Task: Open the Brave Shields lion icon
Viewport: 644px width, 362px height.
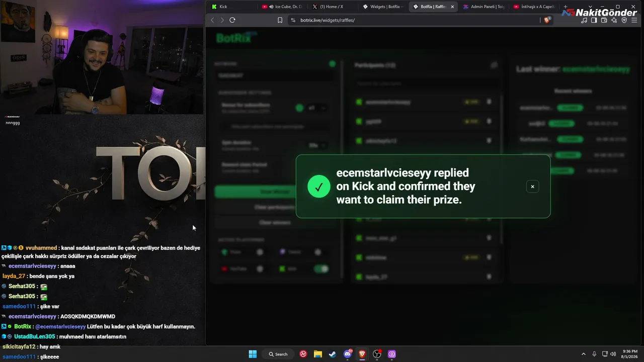Action: click(x=547, y=20)
